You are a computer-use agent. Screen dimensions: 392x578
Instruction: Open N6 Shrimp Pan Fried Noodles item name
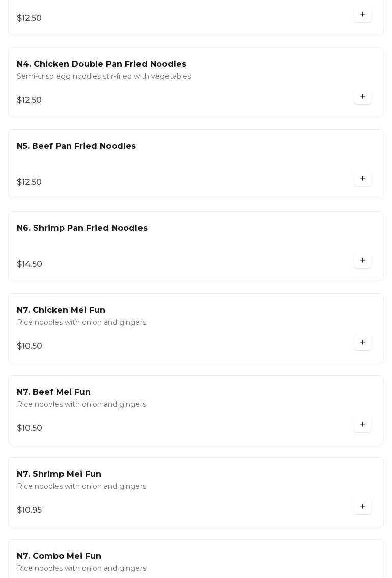(82, 228)
